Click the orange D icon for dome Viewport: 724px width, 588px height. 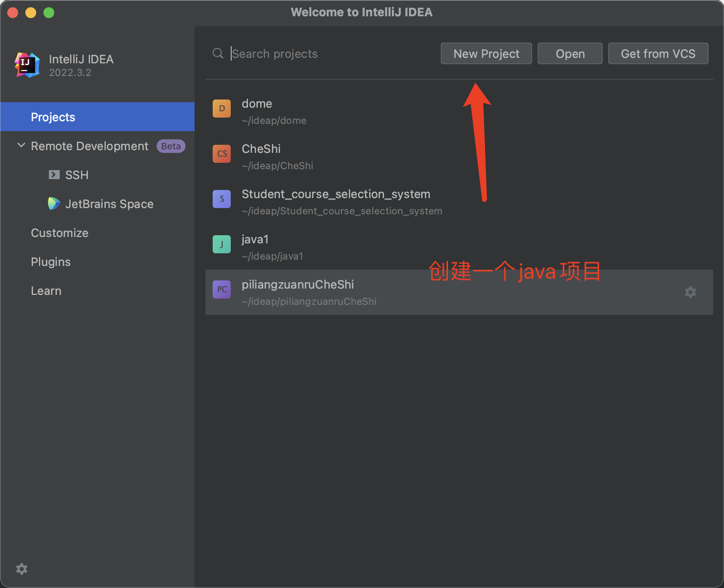[x=222, y=109]
